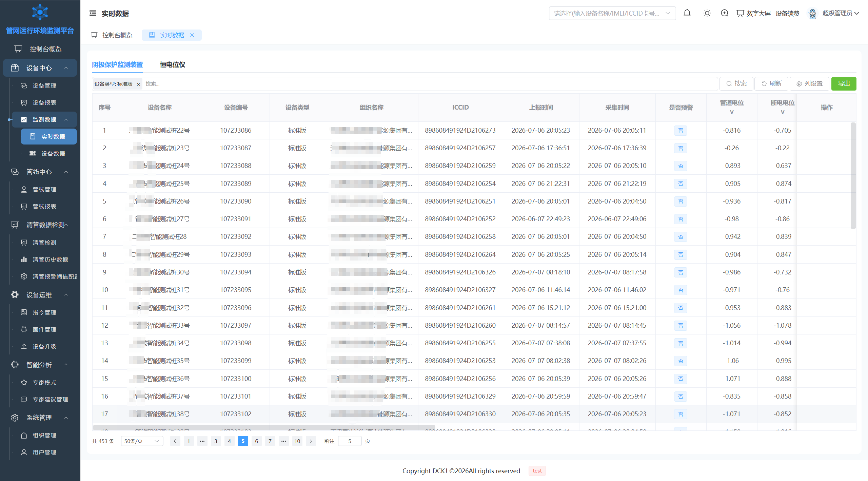Select the 阴极保护监测装置 tab
Viewport: 868px width, 481px height.
117,64
